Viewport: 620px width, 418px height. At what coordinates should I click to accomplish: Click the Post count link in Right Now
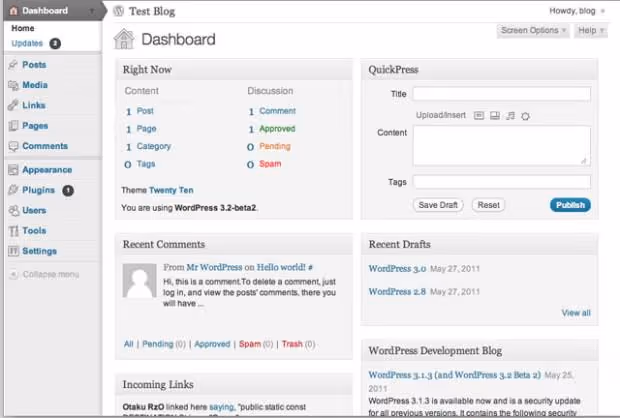(x=145, y=111)
